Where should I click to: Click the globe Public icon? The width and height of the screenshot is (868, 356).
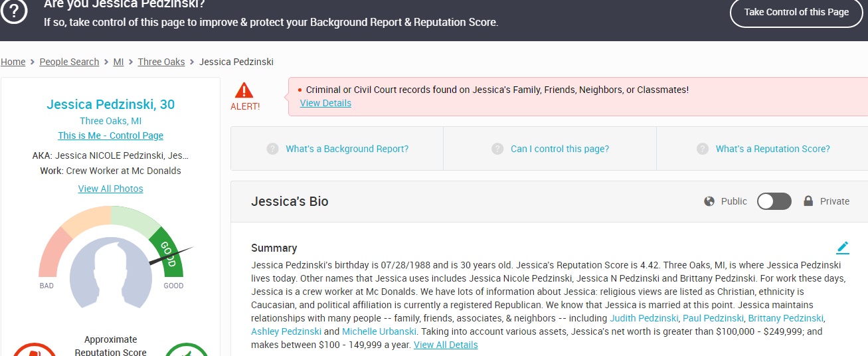(x=709, y=201)
